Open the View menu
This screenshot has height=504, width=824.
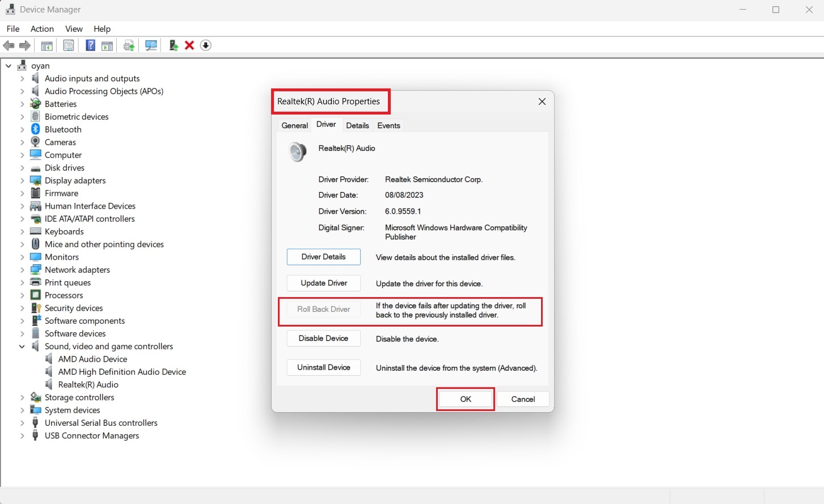tap(74, 29)
